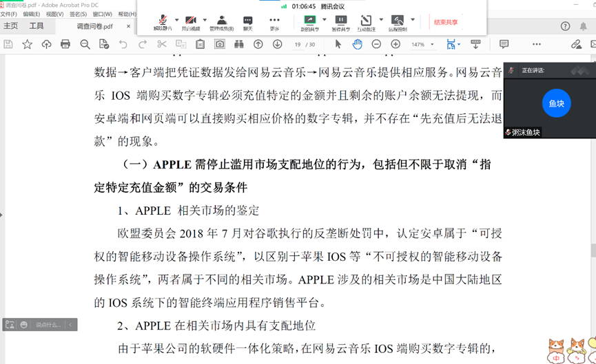Save the file with the disk icon
Screen dimensions: 596x364
click(8, 45)
